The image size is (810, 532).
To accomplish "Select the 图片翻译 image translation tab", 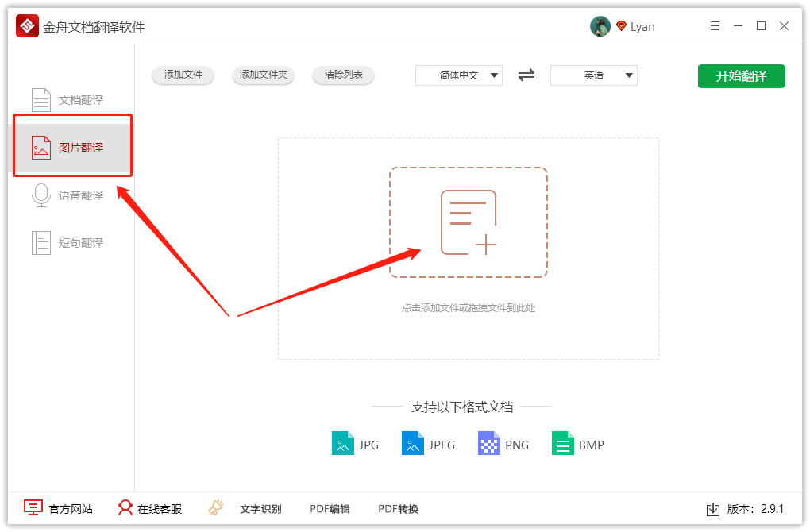I will tap(73, 148).
